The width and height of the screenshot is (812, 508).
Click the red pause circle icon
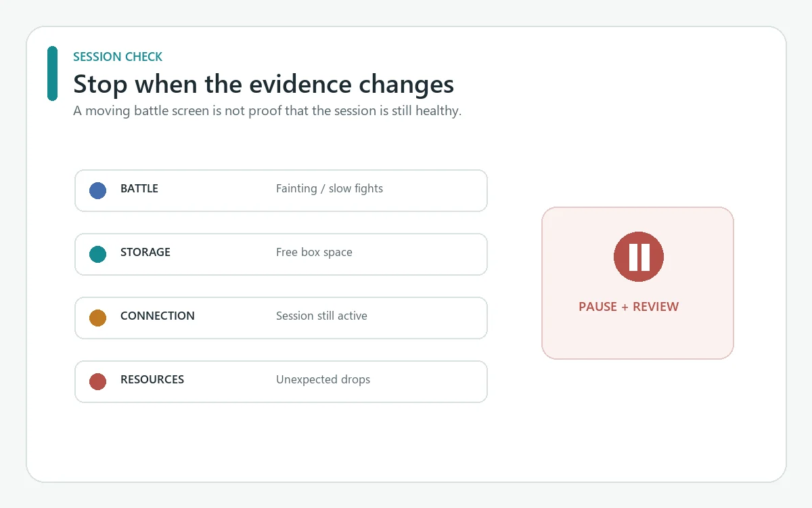click(639, 257)
